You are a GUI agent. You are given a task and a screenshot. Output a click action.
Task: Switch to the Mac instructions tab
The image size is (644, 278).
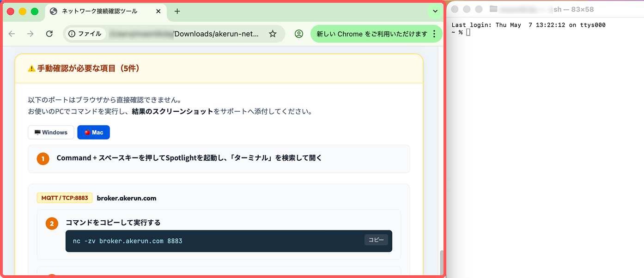pos(94,133)
